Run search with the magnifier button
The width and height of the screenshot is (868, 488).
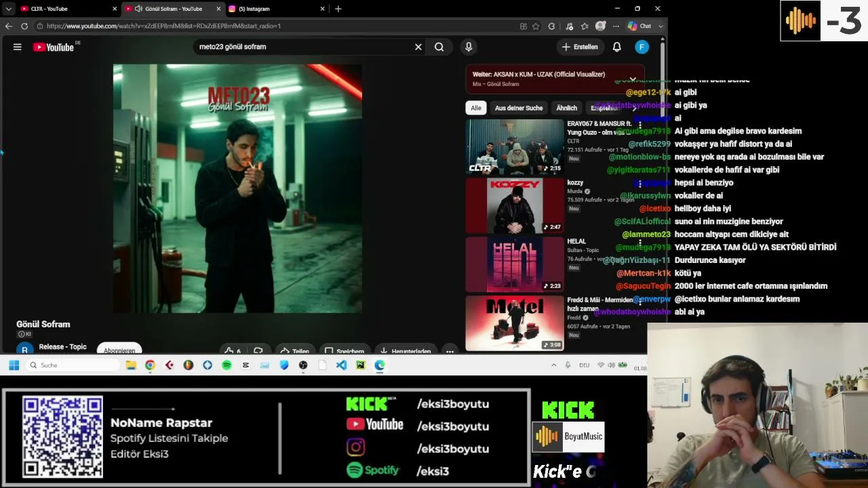[439, 47]
